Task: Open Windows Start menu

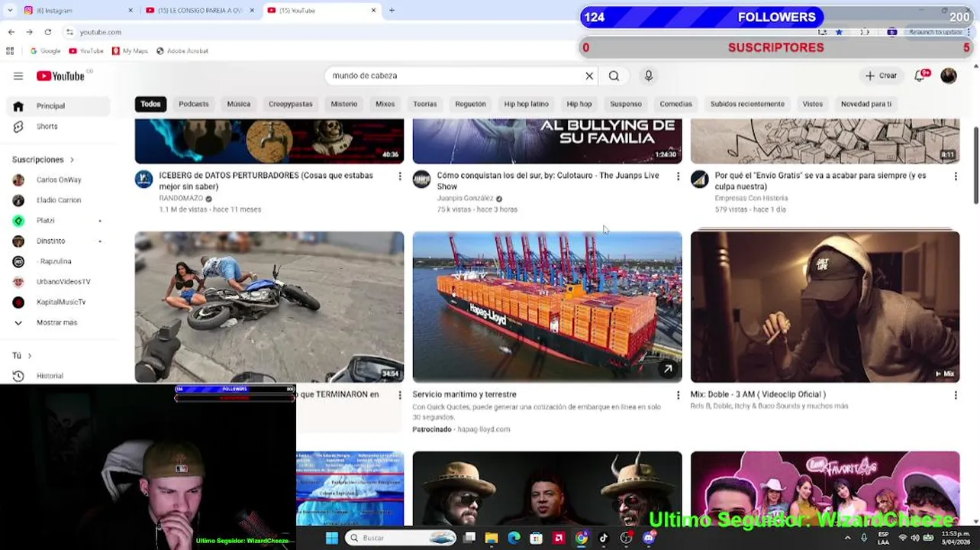Action: coord(332,538)
